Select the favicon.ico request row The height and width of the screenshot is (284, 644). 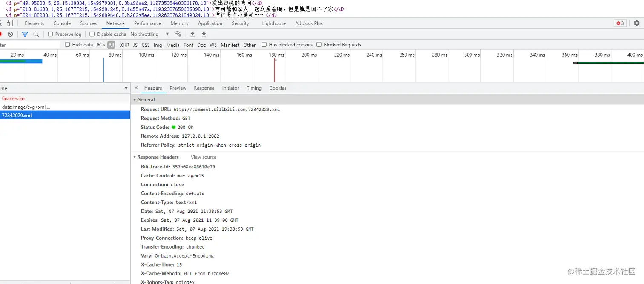(x=65, y=99)
